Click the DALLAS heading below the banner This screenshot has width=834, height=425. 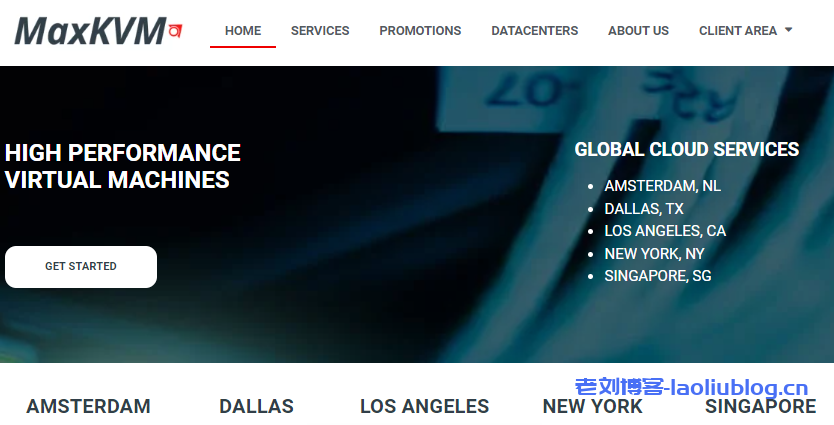256,406
